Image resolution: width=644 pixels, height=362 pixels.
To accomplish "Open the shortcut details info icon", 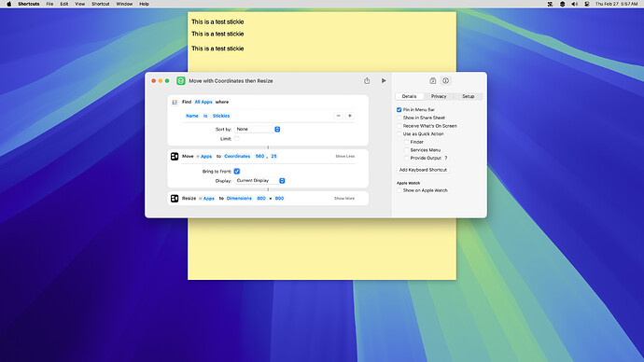I will 445,81.
